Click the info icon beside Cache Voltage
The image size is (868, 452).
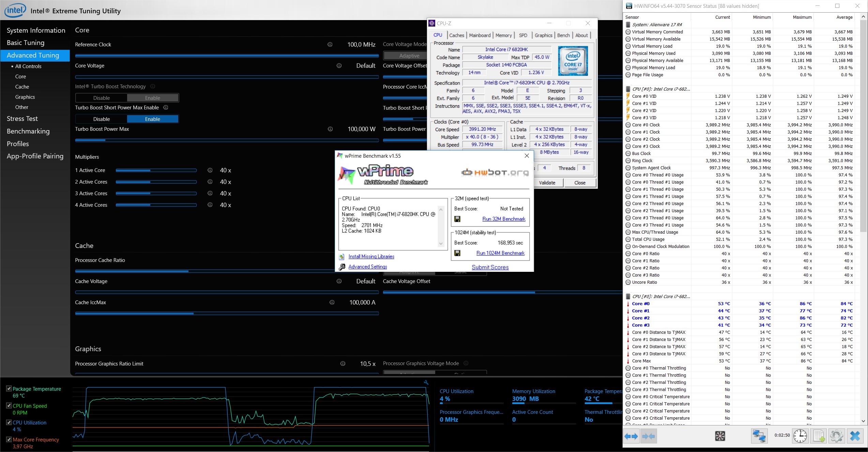point(339,281)
